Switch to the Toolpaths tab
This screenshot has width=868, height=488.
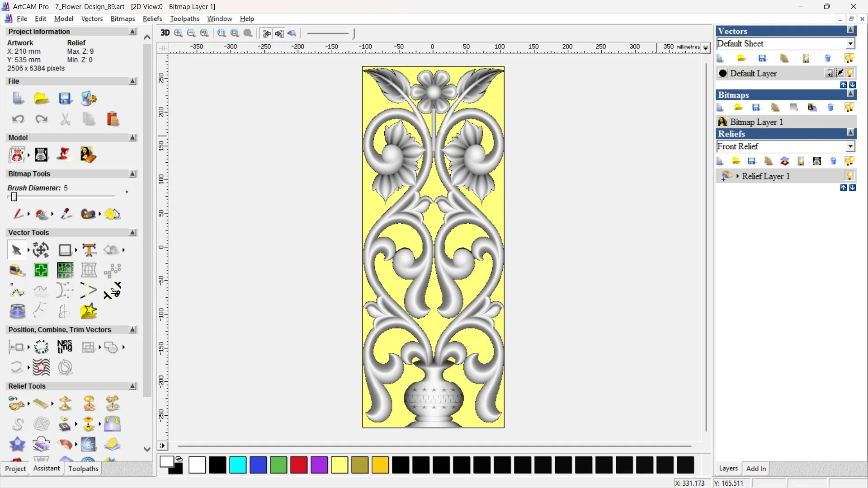(83, 469)
